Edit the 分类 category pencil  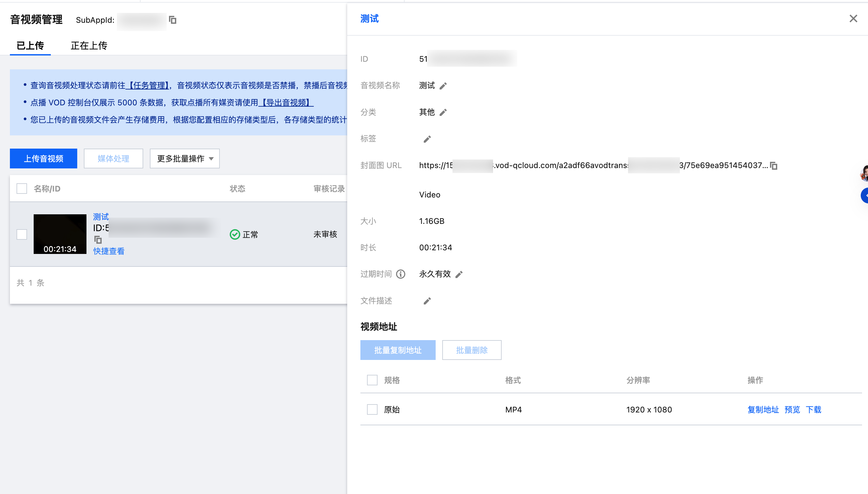(x=443, y=112)
